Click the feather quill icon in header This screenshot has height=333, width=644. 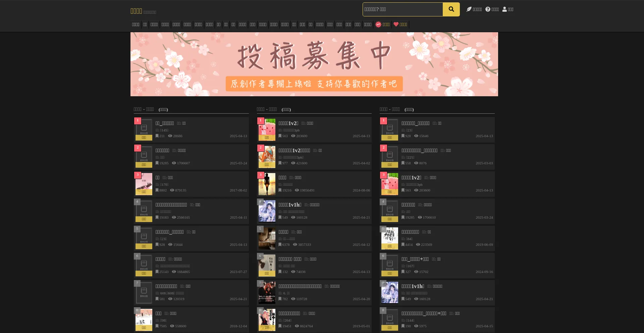(x=469, y=9)
